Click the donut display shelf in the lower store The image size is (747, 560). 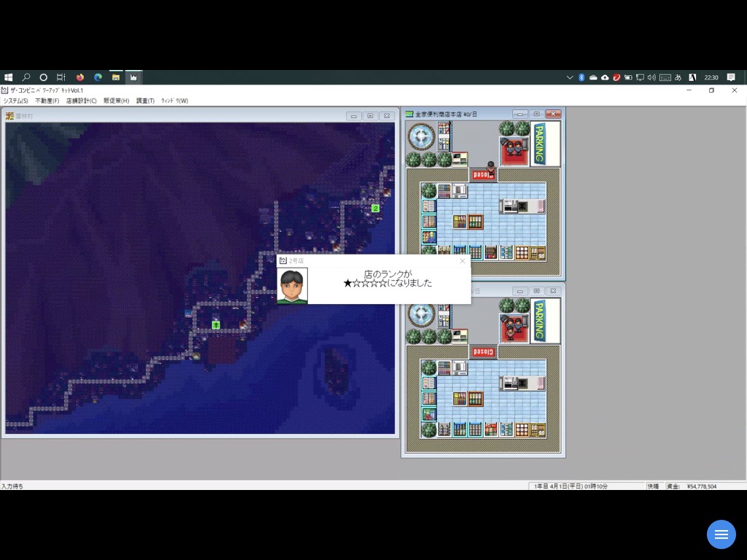[522, 429]
